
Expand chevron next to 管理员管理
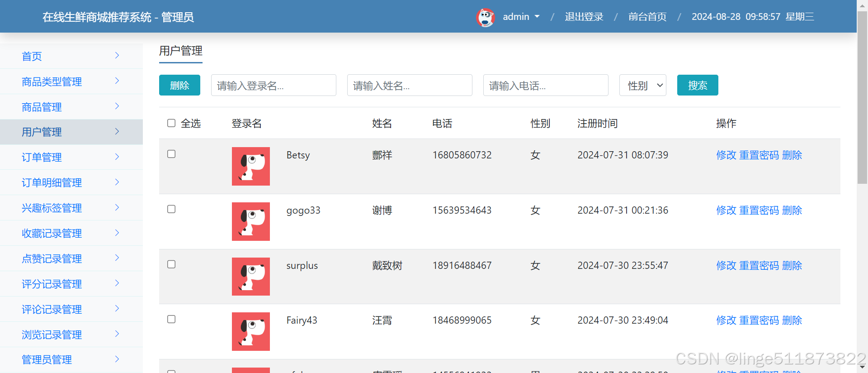point(117,359)
